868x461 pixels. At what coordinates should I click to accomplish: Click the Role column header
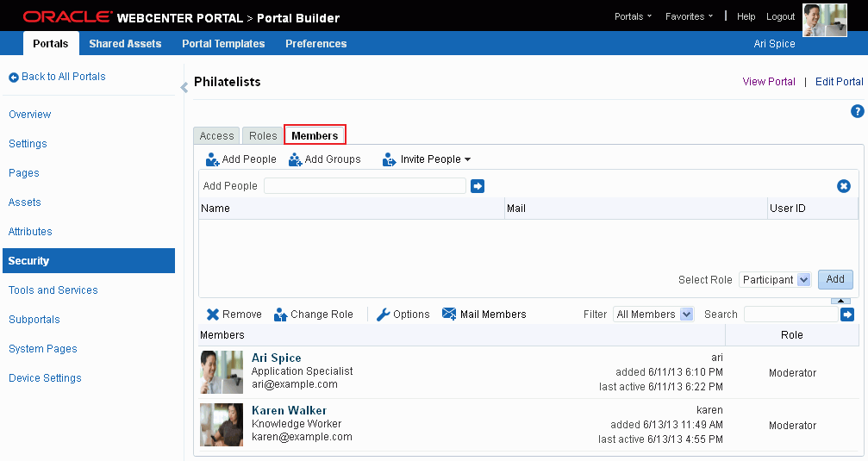click(x=792, y=335)
